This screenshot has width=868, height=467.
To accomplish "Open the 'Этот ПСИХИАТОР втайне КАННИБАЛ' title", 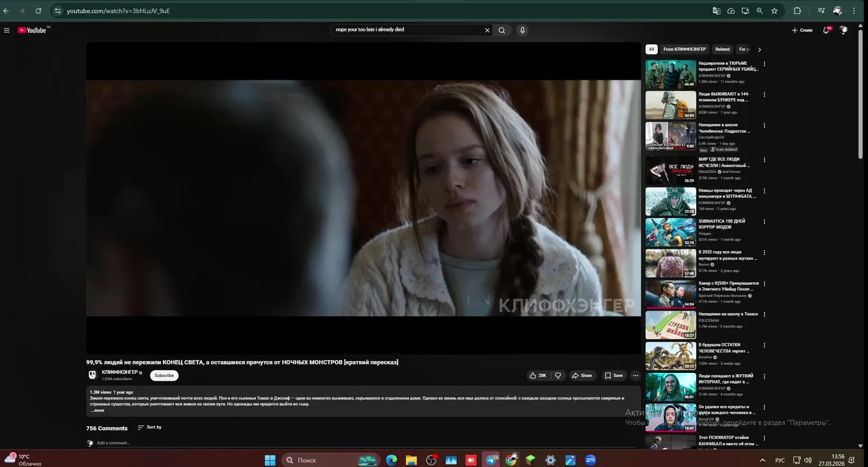I will point(729,441).
